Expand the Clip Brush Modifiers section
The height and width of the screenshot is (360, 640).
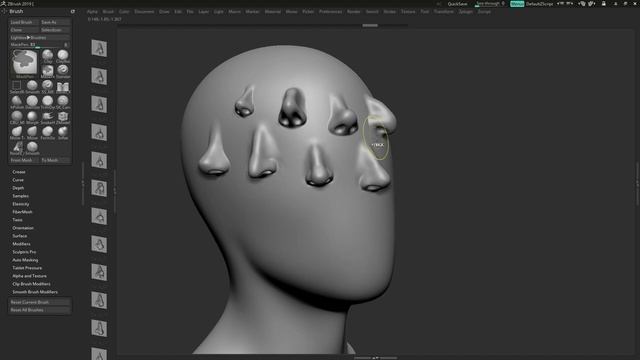point(31,284)
